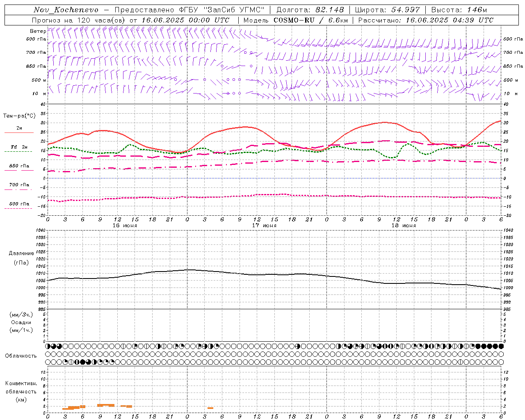Select the 17 июня date label
Image resolution: width=525 pixels, height=420 pixels.
click(x=264, y=226)
